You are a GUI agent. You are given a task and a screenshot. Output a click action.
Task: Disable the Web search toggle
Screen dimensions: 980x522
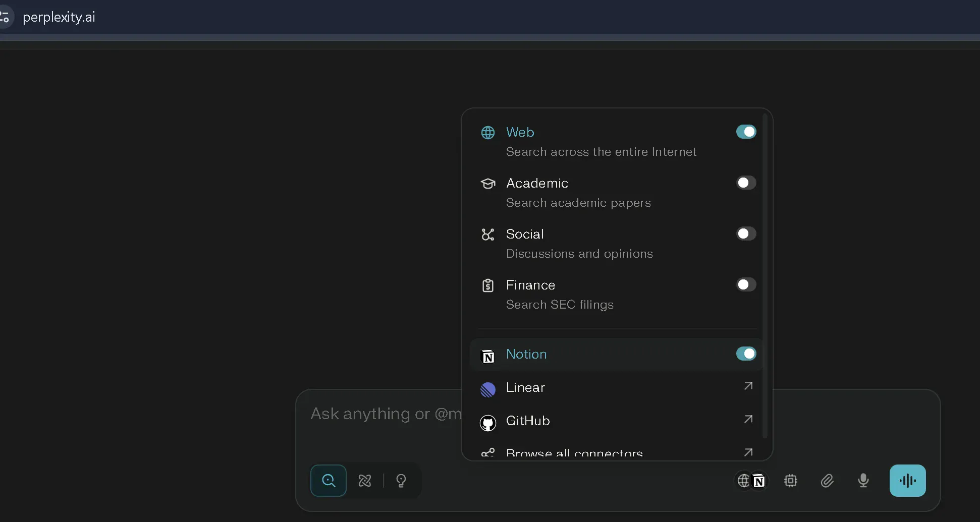pyautogui.click(x=746, y=132)
